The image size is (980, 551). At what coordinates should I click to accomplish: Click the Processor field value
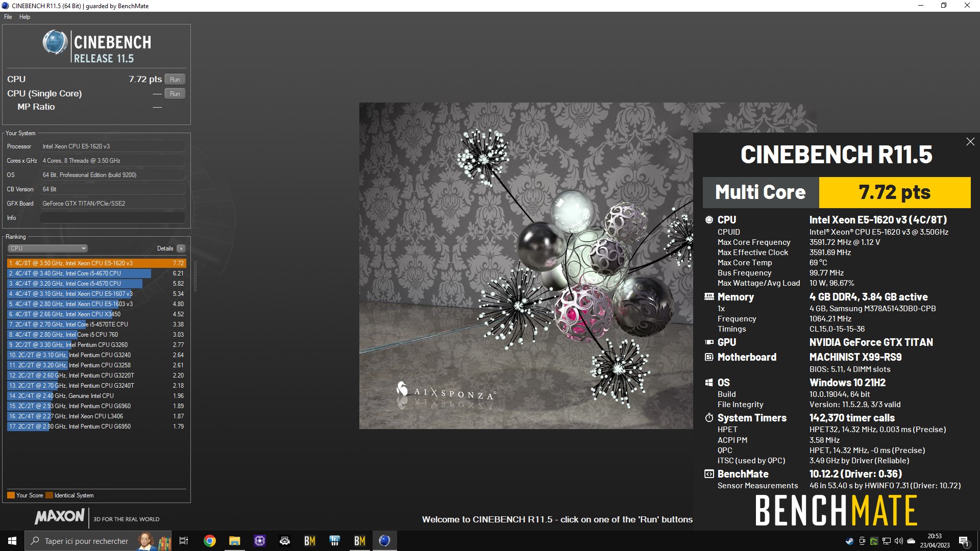(112, 146)
